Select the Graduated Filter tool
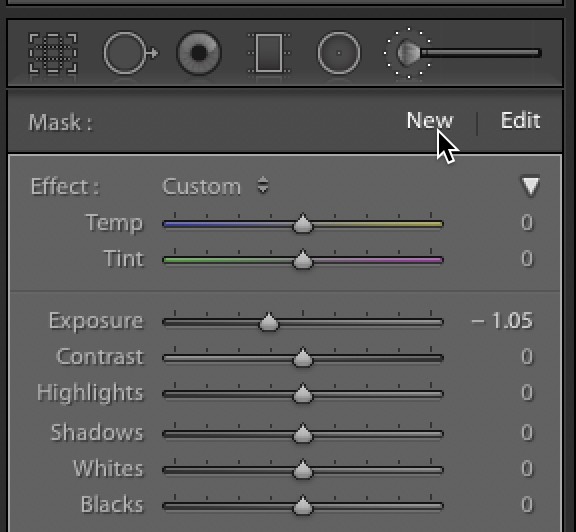 point(269,53)
